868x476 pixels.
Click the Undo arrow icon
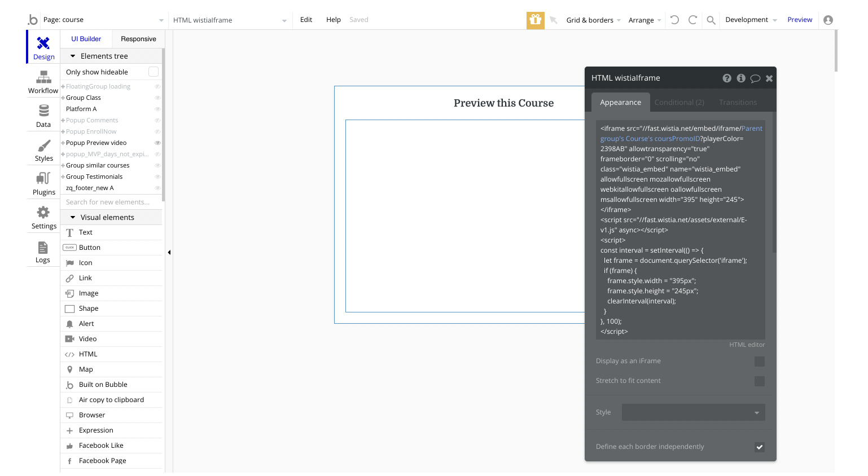(674, 20)
